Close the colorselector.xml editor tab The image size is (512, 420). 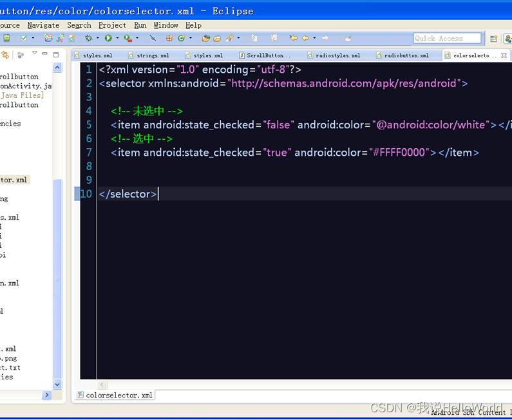pos(504,55)
